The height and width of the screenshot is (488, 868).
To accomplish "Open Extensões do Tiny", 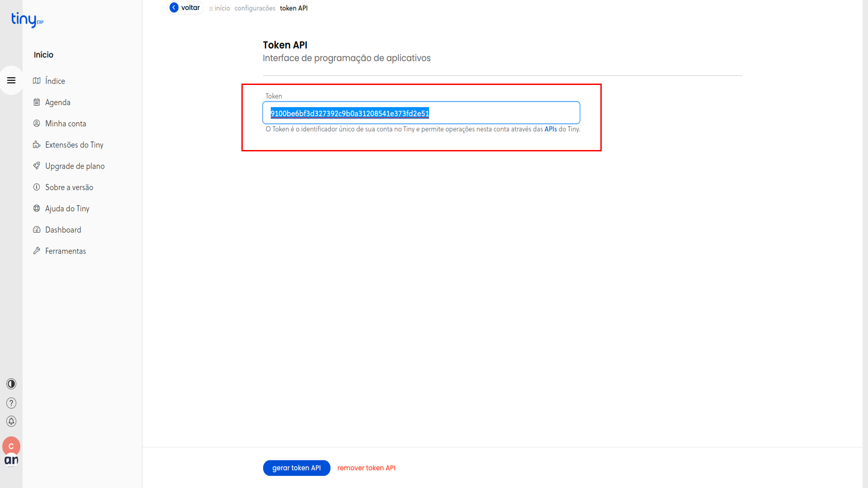I will click(74, 145).
